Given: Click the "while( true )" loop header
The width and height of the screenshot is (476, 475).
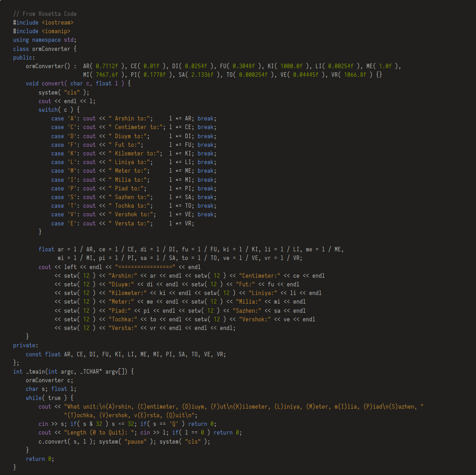Looking at the screenshot, I should click(48, 398).
